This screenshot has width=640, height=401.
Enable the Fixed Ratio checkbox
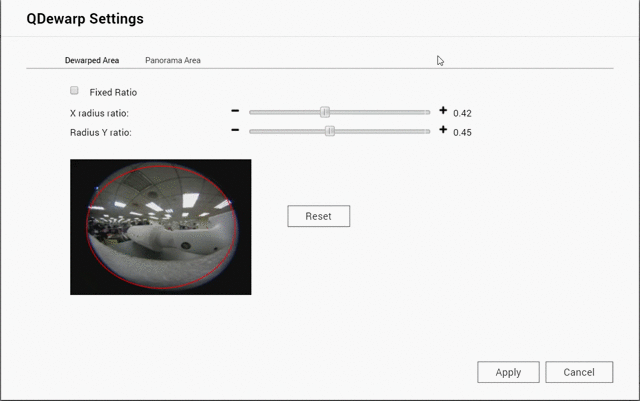[x=75, y=91]
